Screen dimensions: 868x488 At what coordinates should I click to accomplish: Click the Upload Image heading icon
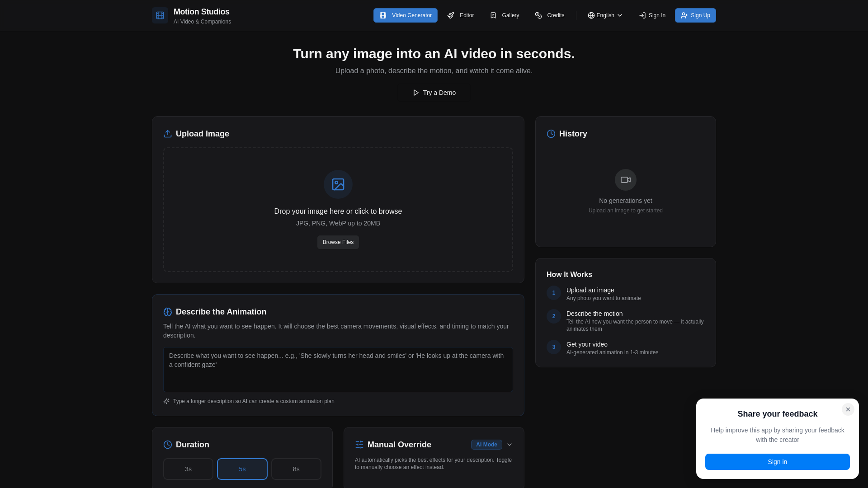tap(168, 134)
